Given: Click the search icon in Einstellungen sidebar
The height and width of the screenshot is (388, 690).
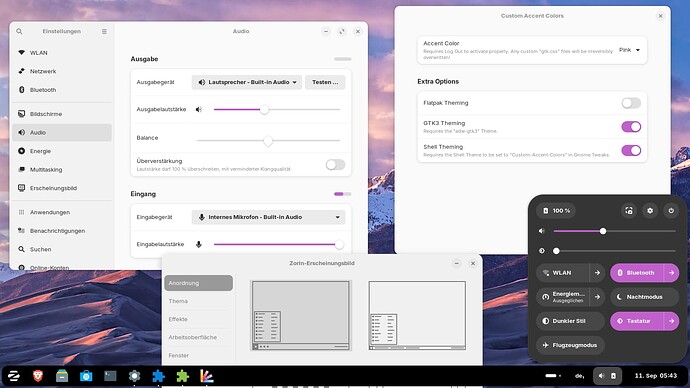Looking at the screenshot, I should pyautogui.click(x=19, y=31).
